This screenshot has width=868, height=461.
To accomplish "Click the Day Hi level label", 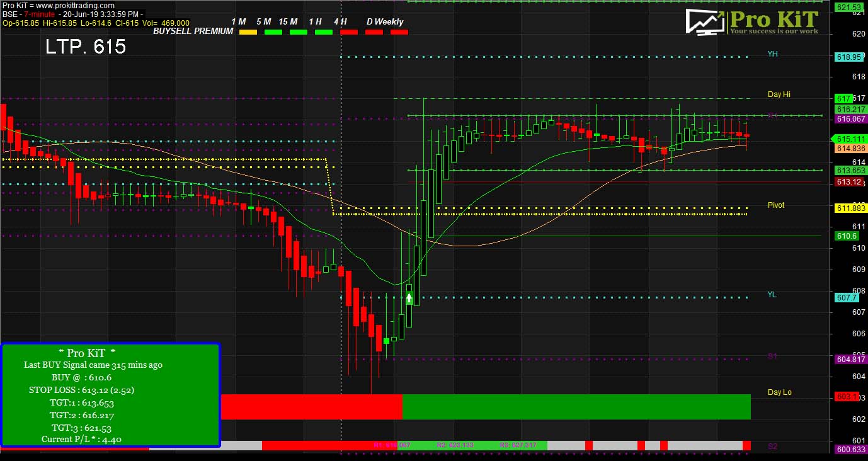I will 779,94.
